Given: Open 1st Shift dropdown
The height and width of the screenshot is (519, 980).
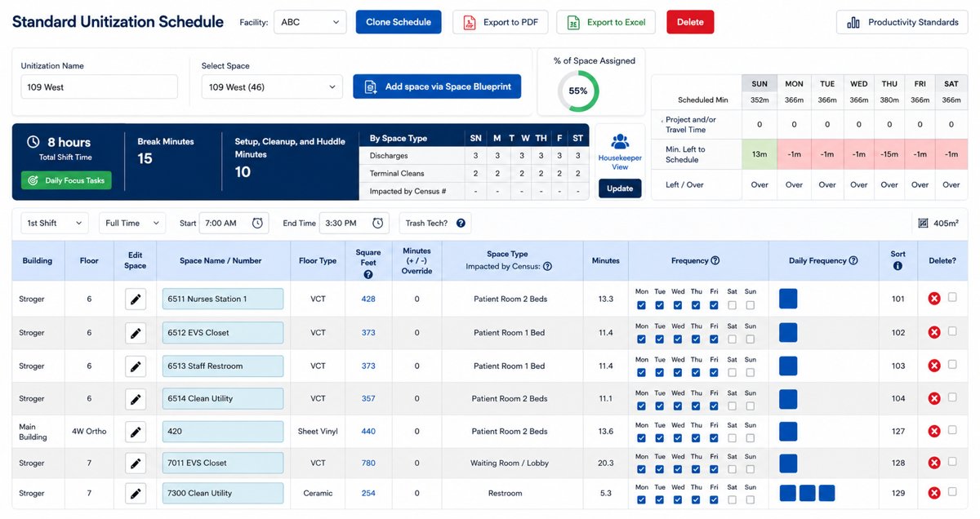Looking at the screenshot, I should pos(55,223).
